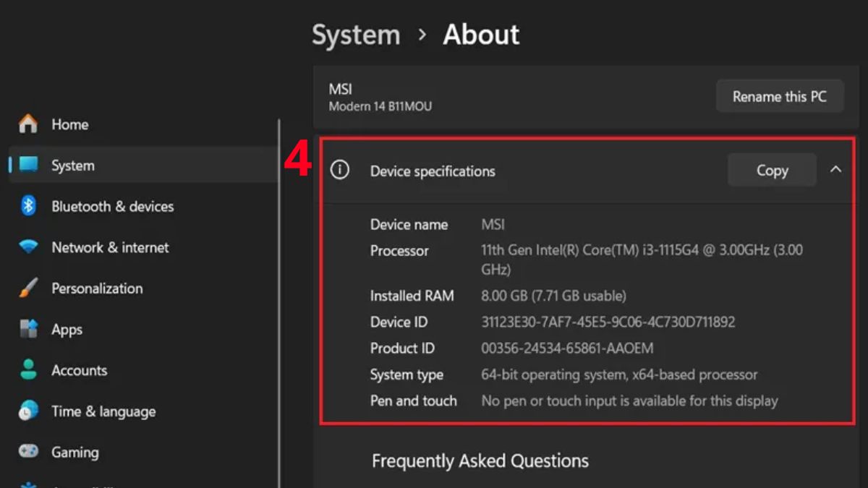Open Personalization settings
Screen dimensions: 868x488
[x=145, y=288]
